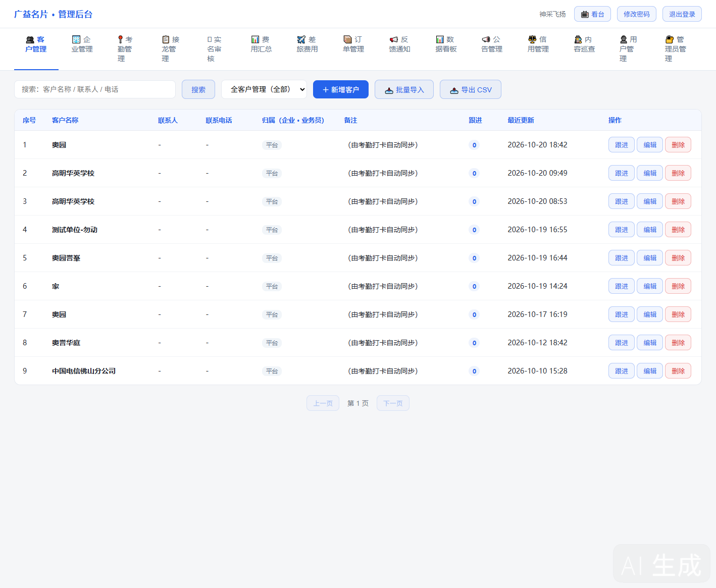Click 跟进 for the 奥营华庭 row

[x=622, y=343]
